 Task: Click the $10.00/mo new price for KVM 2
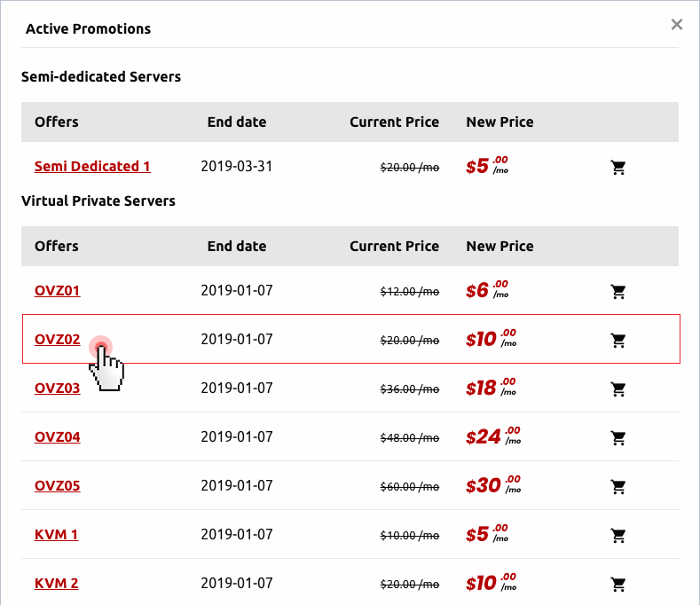pyautogui.click(x=492, y=581)
